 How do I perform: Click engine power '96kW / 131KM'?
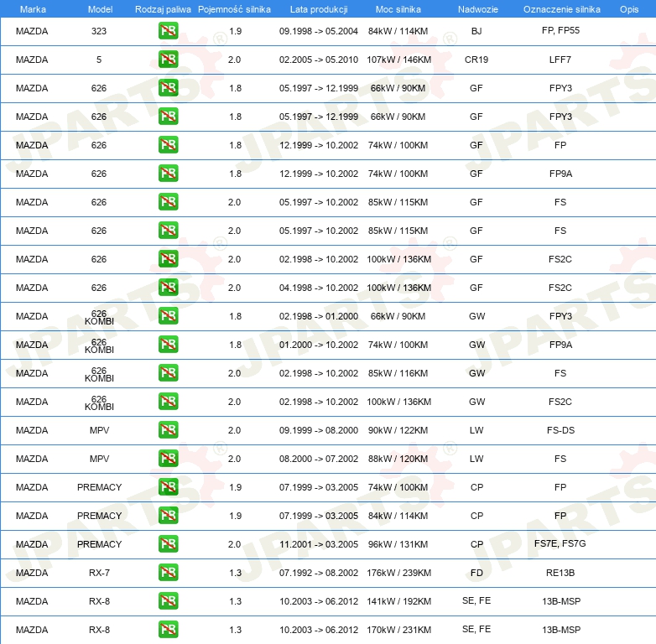click(398, 544)
